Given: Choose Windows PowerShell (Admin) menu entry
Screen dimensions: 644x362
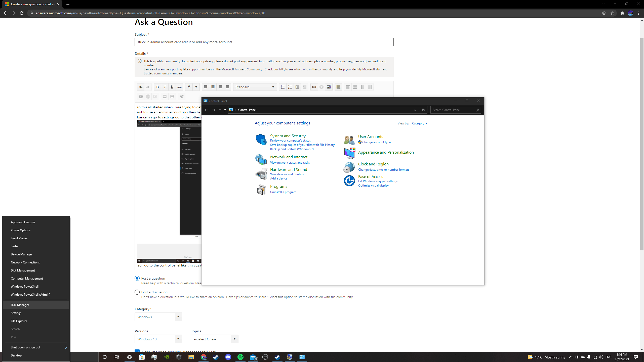Looking at the screenshot, I should click(36, 294).
